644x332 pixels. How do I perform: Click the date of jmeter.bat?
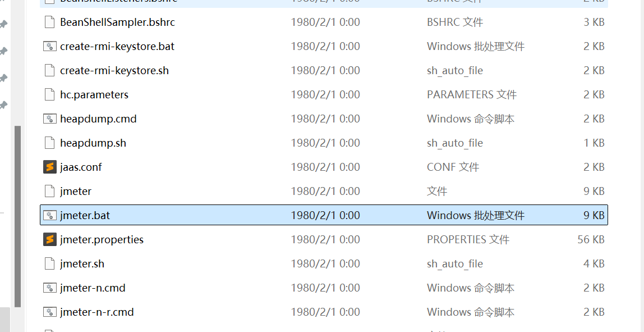coord(325,215)
